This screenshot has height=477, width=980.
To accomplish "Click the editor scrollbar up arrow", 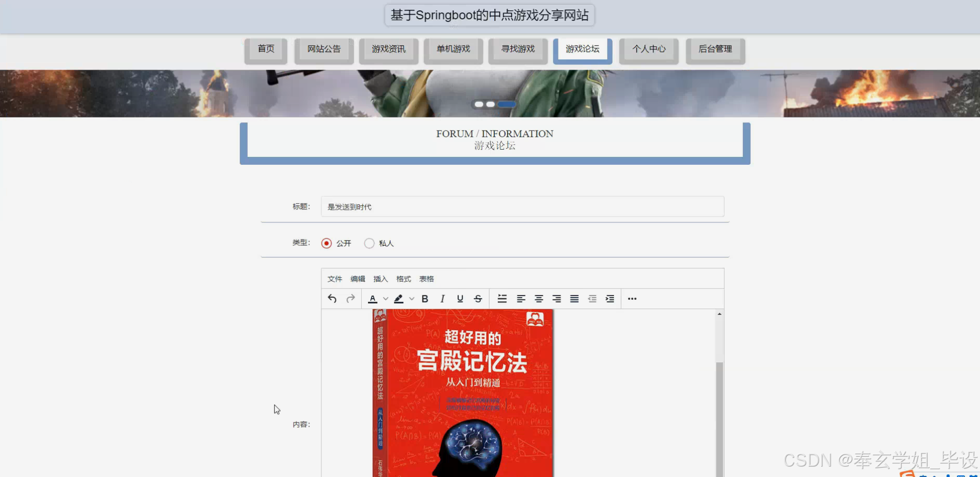I will [x=719, y=314].
